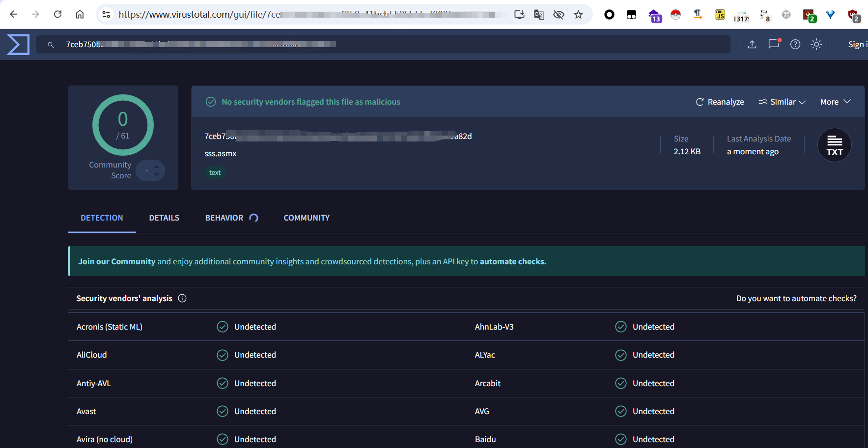
Task: Open the extension with green badge 2
Action: pyautogui.click(x=809, y=16)
